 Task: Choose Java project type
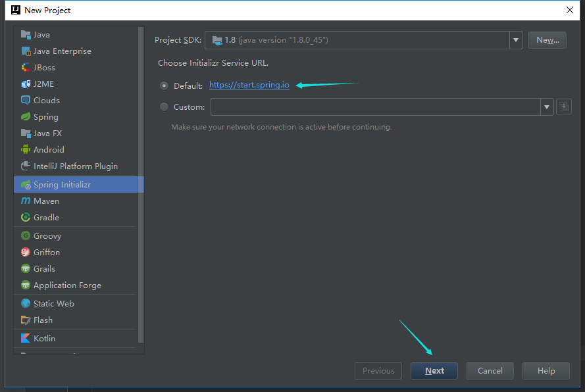tap(75, 35)
